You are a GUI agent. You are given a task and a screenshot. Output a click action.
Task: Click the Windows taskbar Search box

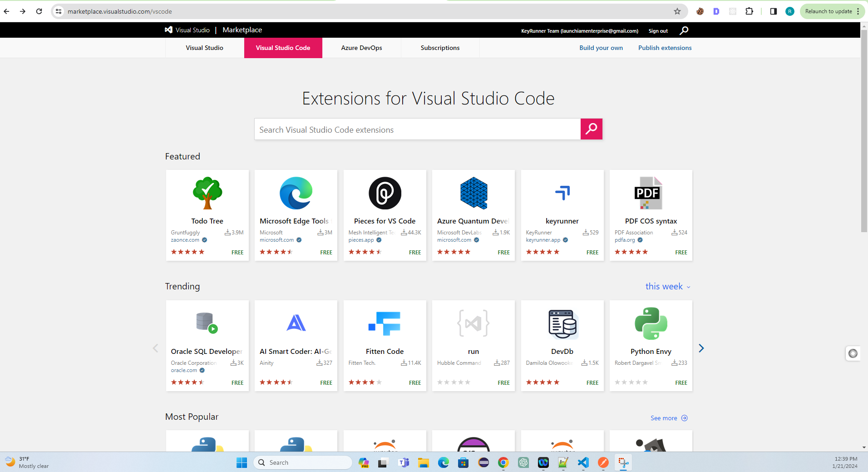point(303,462)
